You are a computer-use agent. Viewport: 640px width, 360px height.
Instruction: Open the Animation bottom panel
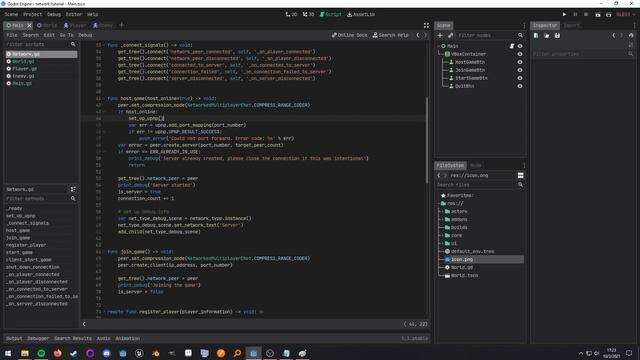point(128,338)
